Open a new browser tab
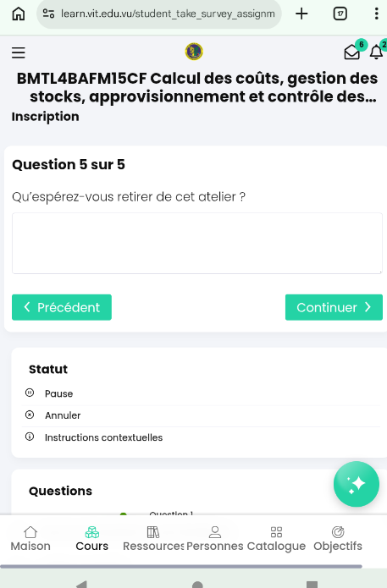 point(301,14)
